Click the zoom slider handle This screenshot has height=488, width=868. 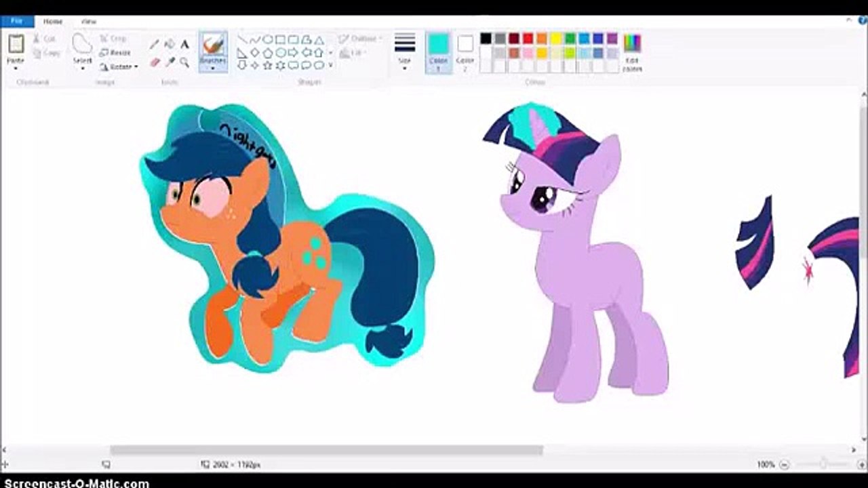pos(823,464)
